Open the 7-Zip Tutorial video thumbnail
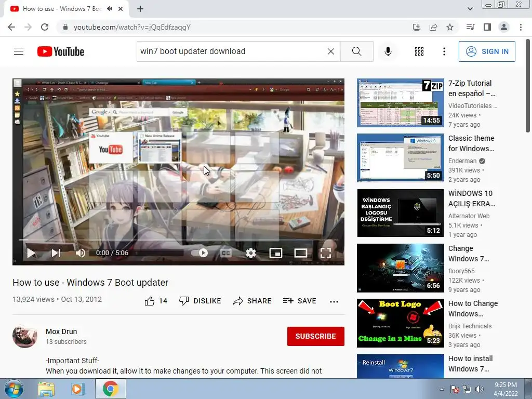The height and width of the screenshot is (399, 532). tap(401, 103)
